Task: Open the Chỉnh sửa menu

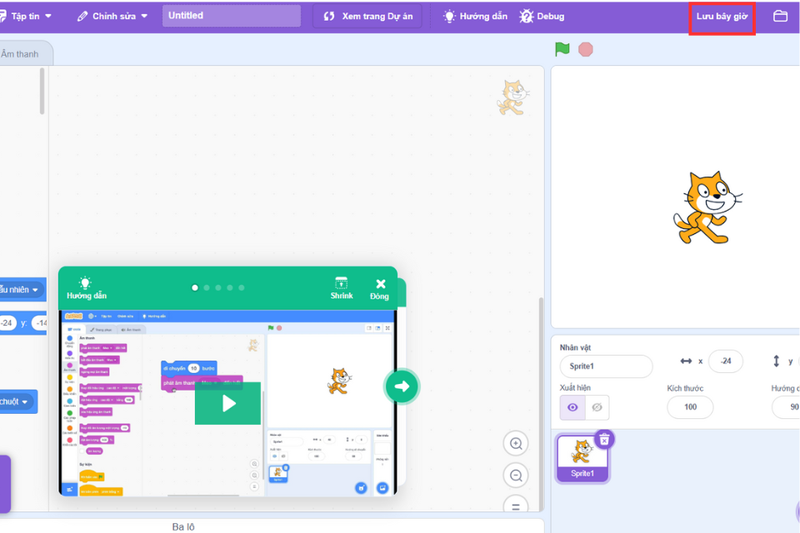Action: [x=112, y=16]
